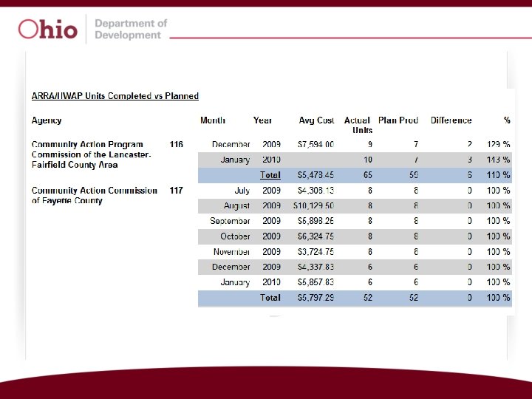Select the Community Action Program Commission agency name

(x=92, y=154)
